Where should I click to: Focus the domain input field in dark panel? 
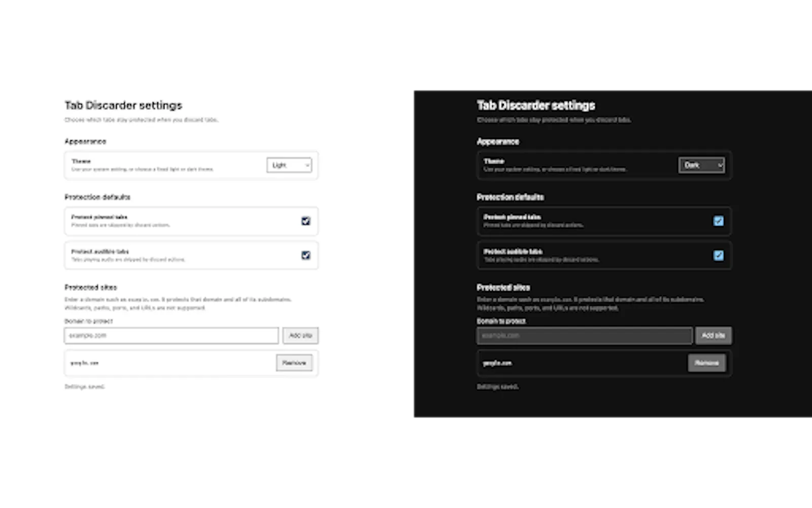pos(585,336)
